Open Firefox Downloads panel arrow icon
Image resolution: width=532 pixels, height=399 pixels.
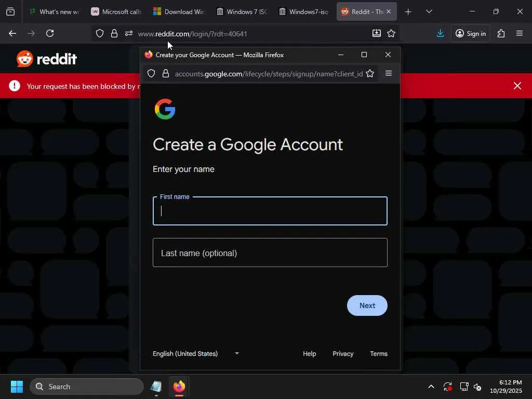[x=440, y=33]
